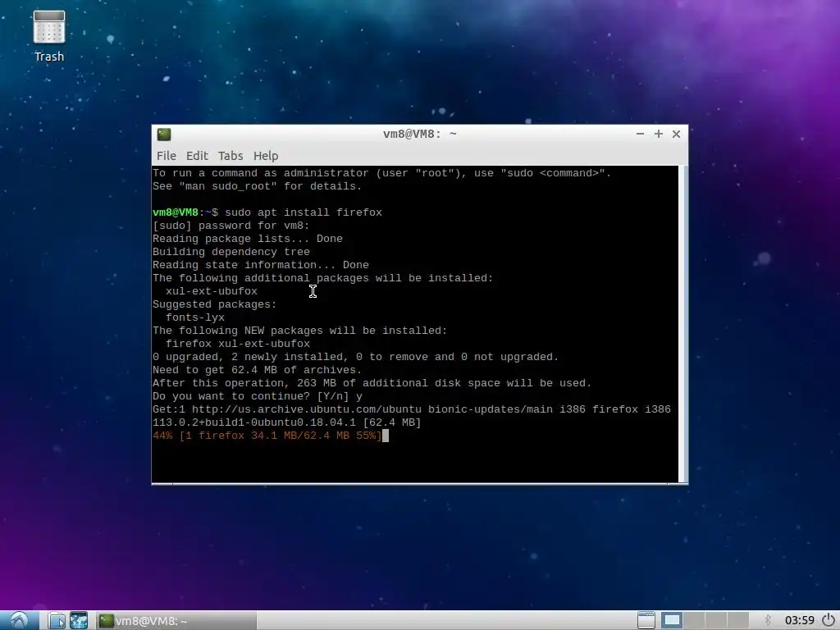Click the 'Do you want to continue? [Y/n] y' line
Image resolution: width=840 pixels, height=630 pixels.
point(257,396)
